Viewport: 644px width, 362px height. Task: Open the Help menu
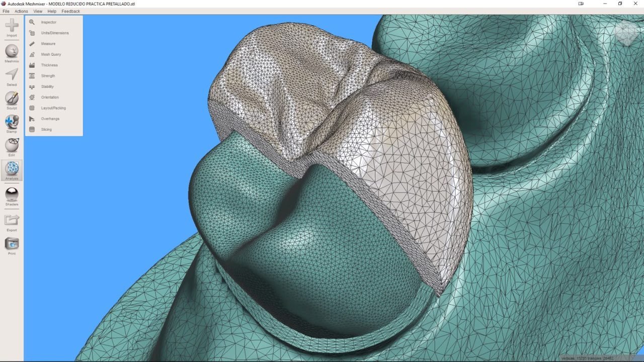(52, 11)
